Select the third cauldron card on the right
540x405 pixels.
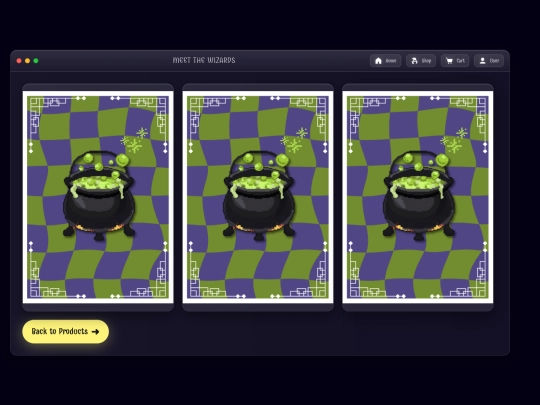click(418, 197)
